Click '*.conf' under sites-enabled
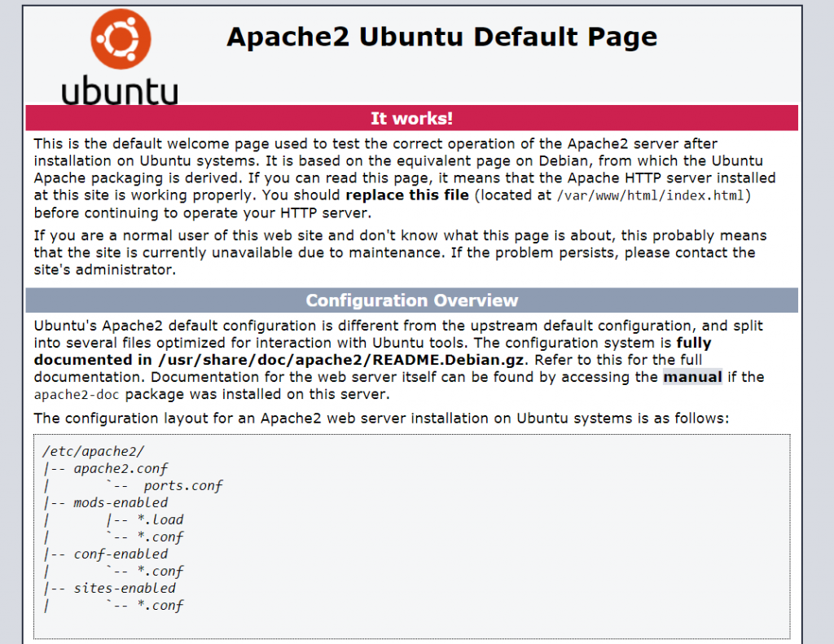 (x=160, y=605)
